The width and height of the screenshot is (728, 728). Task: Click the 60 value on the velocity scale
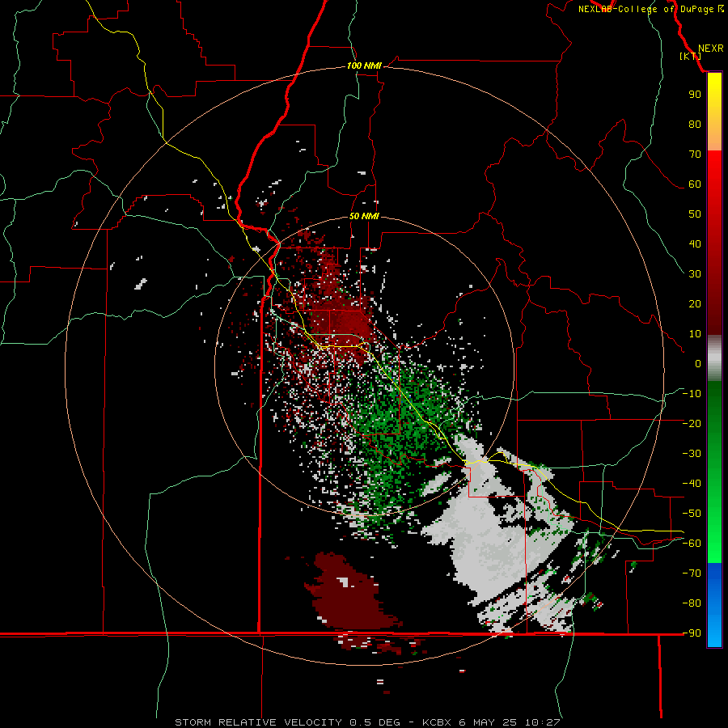695,184
